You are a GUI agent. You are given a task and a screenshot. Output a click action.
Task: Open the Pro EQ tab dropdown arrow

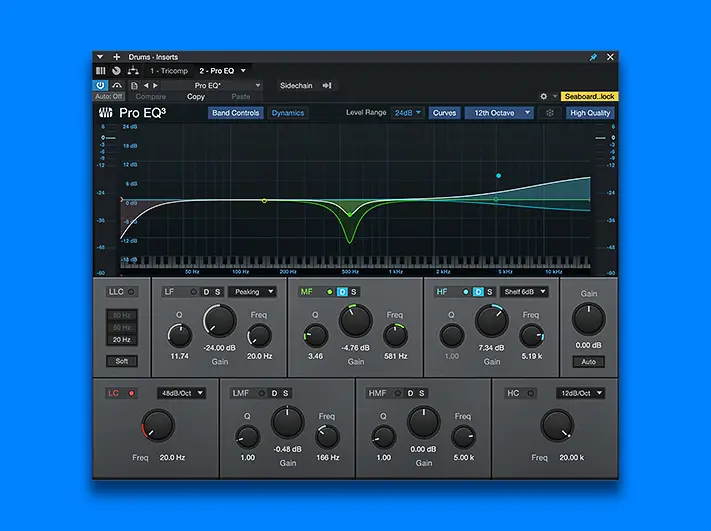(x=243, y=71)
